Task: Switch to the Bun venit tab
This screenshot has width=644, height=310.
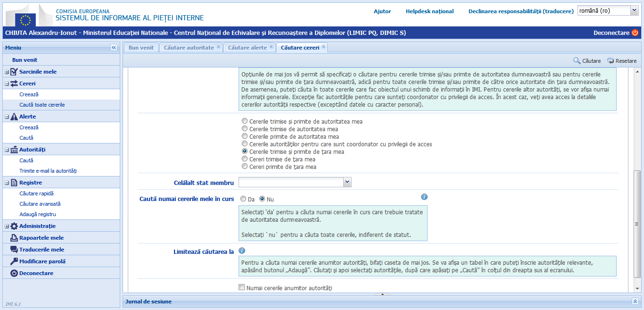Action: pos(140,47)
